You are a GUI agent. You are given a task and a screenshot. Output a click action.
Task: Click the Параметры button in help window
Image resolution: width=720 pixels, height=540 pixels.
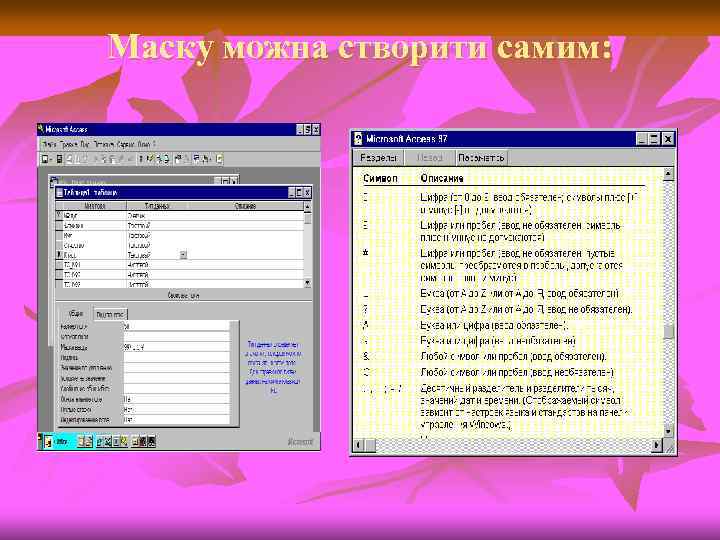coord(481,158)
